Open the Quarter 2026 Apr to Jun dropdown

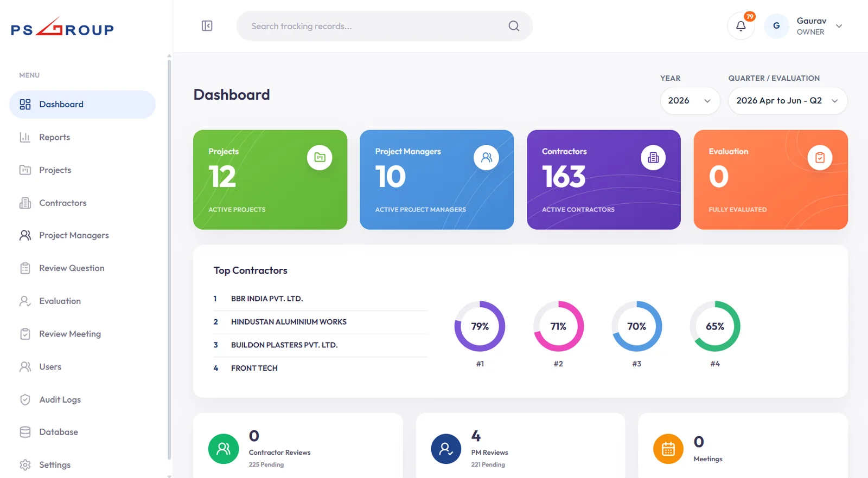pos(788,101)
